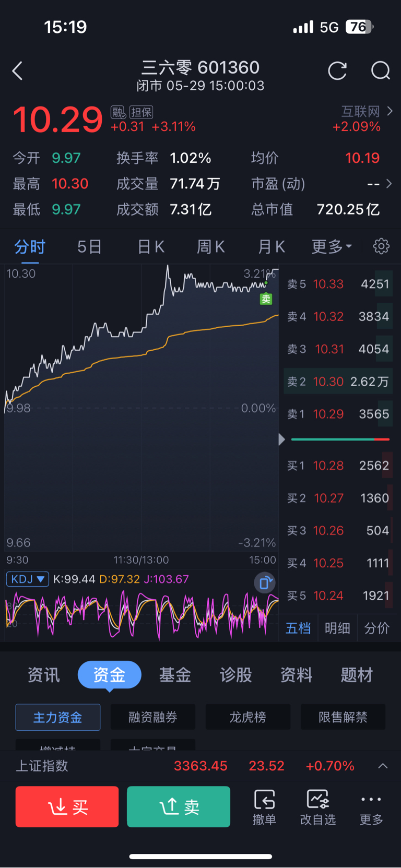
Task: Tap the 互联网 sector link
Action: coord(360,111)
